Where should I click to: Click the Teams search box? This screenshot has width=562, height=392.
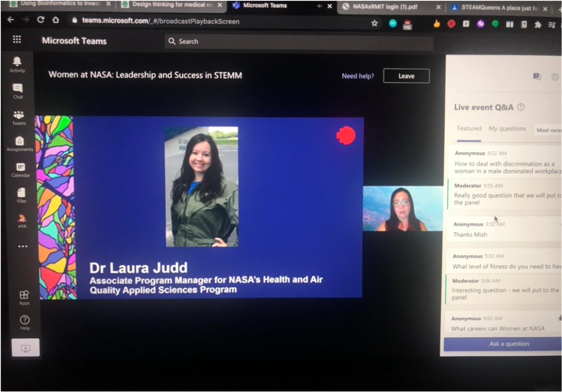pos(299,42)
